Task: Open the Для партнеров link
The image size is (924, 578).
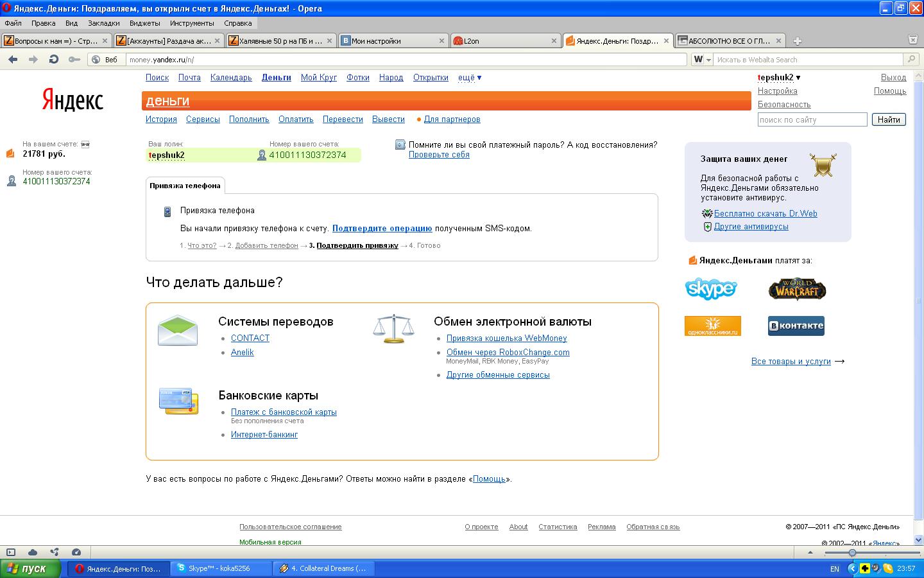Action: [452, 119]
